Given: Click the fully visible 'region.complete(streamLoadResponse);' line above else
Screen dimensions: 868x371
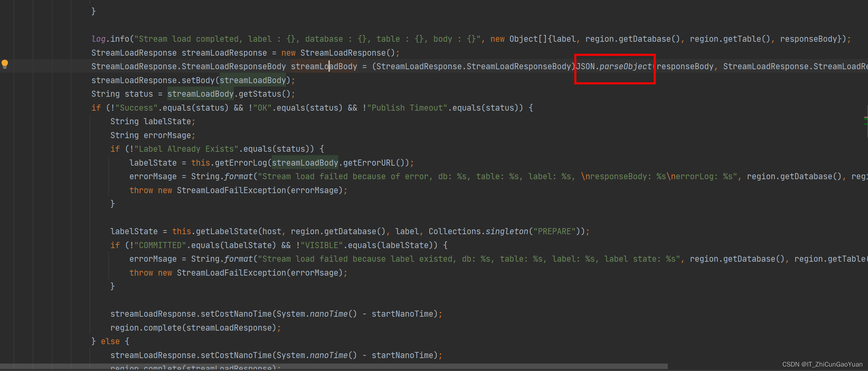Looking at the screenshot, I should [x=195, y=328].
